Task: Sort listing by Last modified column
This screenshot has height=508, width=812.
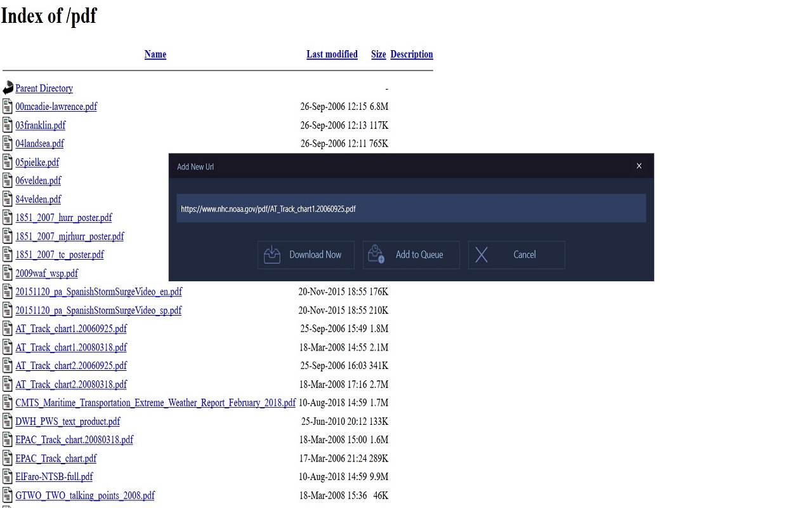Action: click(x=332, y=55)
